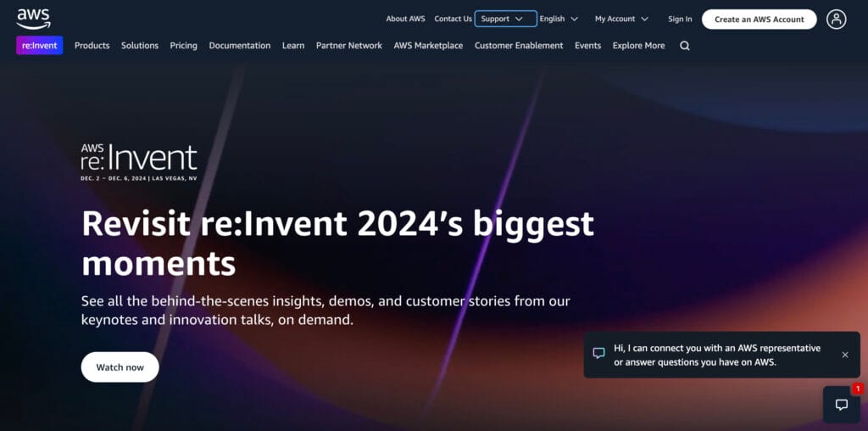The image size is (868, 431).
Task: Click the Sign In link
Action: pos(680,19)
